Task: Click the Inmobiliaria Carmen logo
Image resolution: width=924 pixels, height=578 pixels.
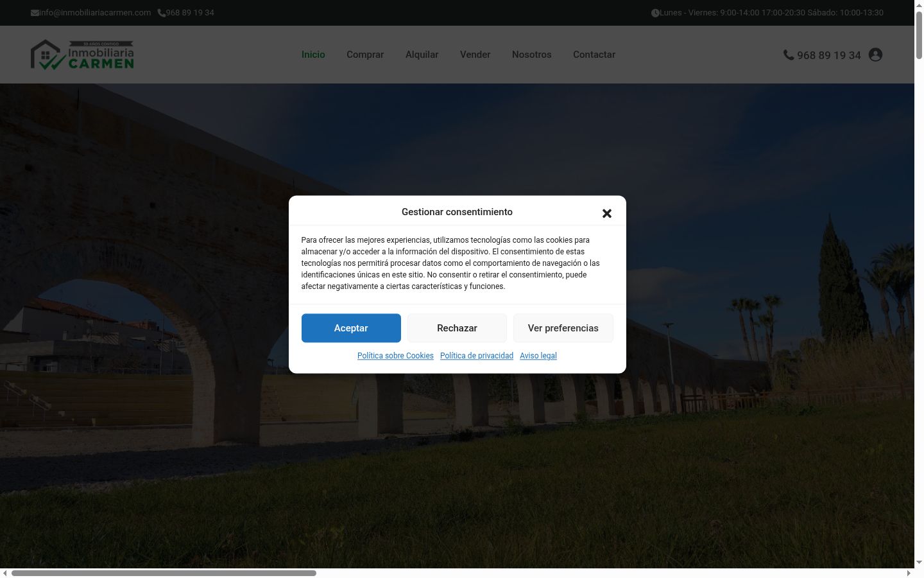Action: tap(82, 55)
